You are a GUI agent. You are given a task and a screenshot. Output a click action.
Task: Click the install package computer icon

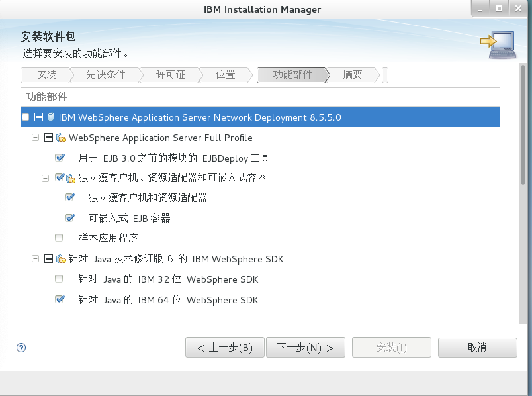point(498,44)
